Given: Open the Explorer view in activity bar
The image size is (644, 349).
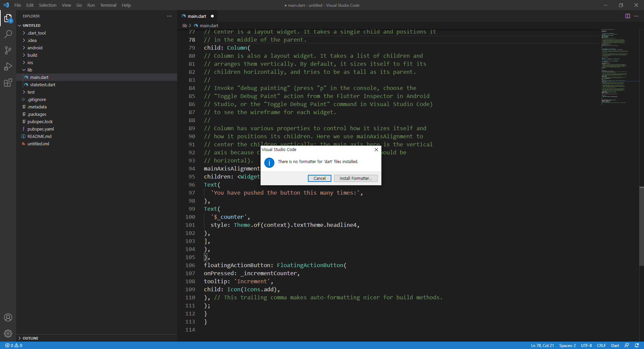Looking at the screenshot, I should pyautogui.click(x=8, y=18).
